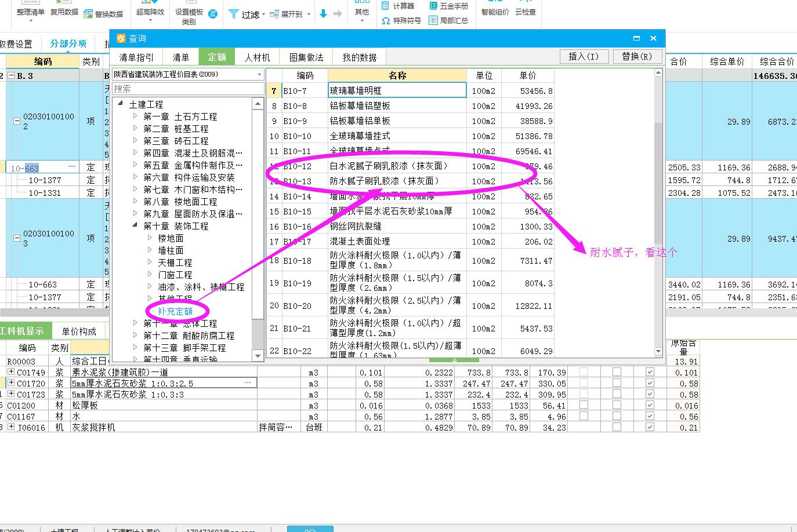Open the 其他 toolbar menu

361,12
